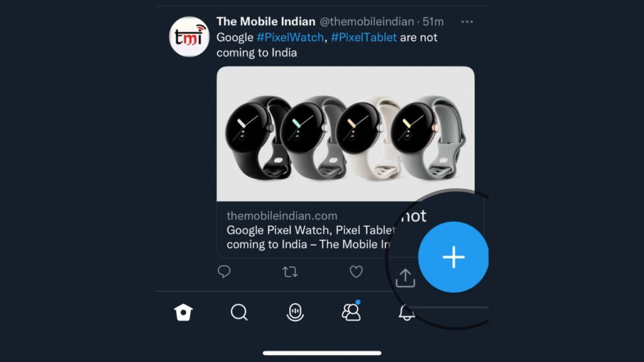Image resolution: width=644 pixels, height=362 pixels.
Task: Open the #PixelTablet hashtag
Action: (x=364, y=37)
